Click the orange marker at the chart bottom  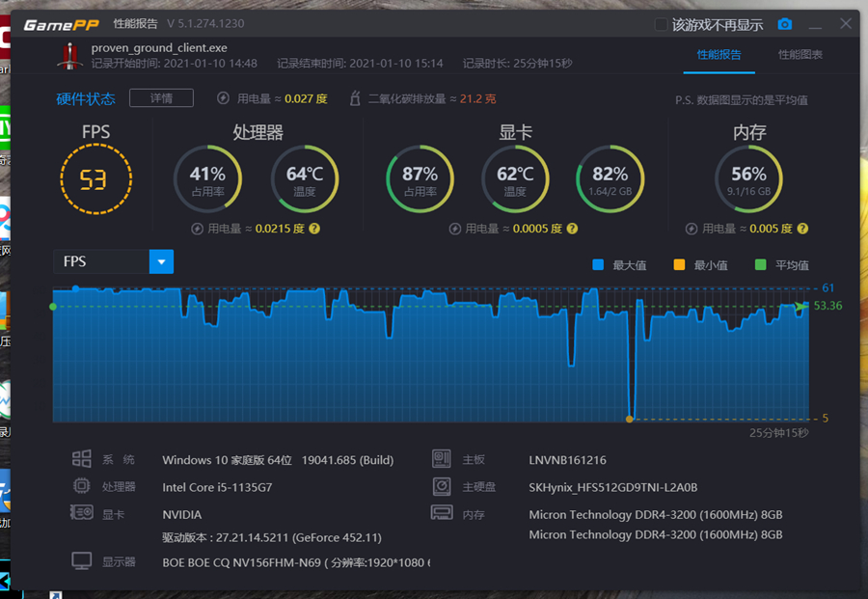(x=630, y=419)
